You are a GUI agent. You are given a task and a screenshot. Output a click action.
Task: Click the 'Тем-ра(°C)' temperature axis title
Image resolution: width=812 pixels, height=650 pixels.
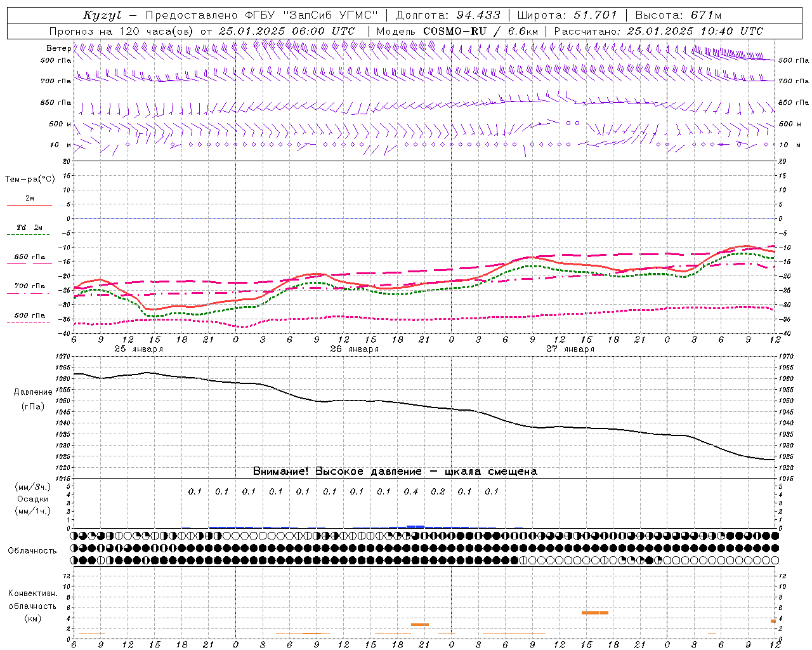(30, 180)
